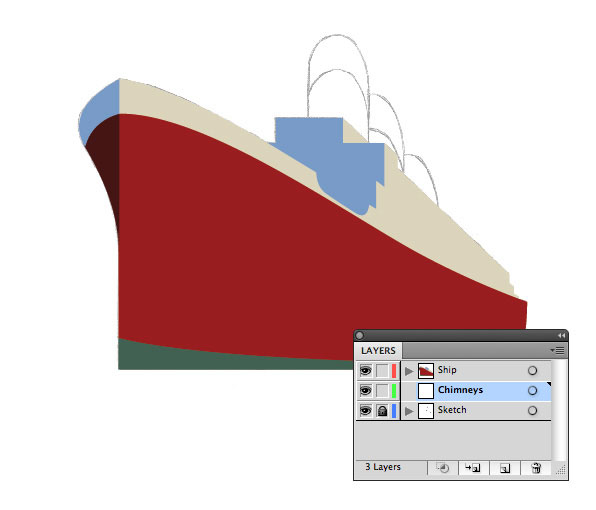Click Make/Release Clipping Mask icon
Screen dimensions: 596x510
442,468
